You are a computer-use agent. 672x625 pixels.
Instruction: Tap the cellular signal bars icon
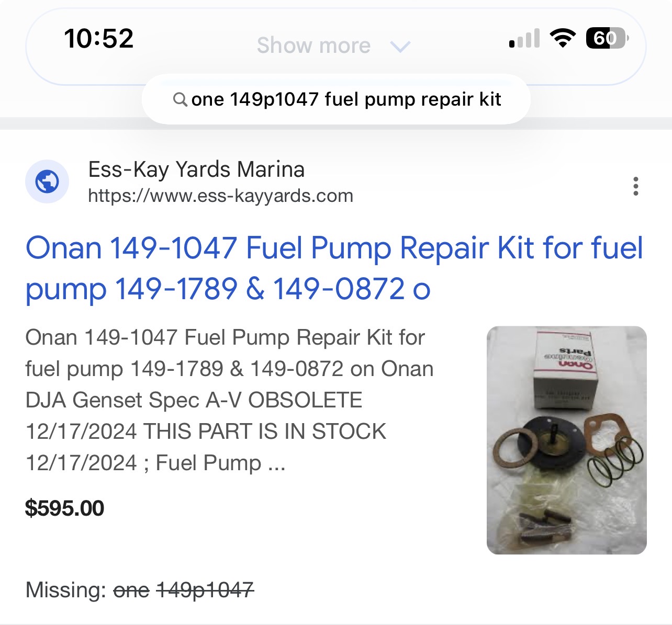(524, 39)
